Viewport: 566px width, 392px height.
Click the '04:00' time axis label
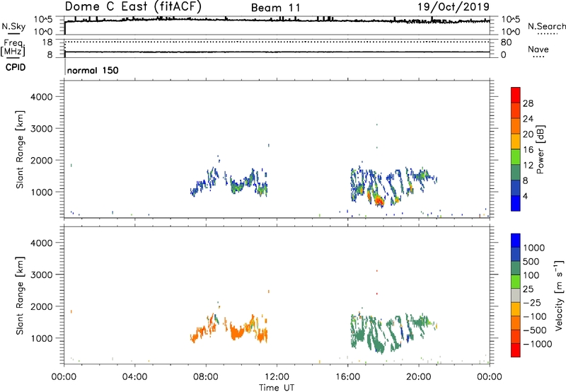coord(135,377)
